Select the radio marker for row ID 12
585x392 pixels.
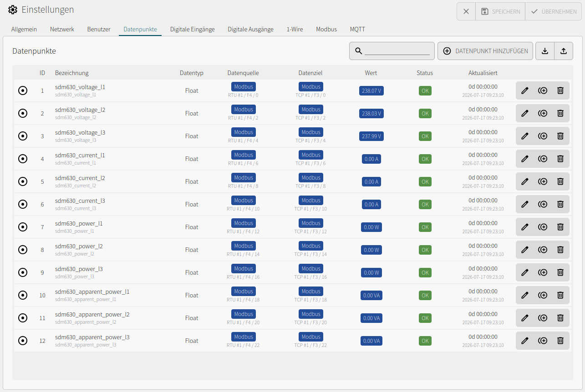(x=23, y=341)
